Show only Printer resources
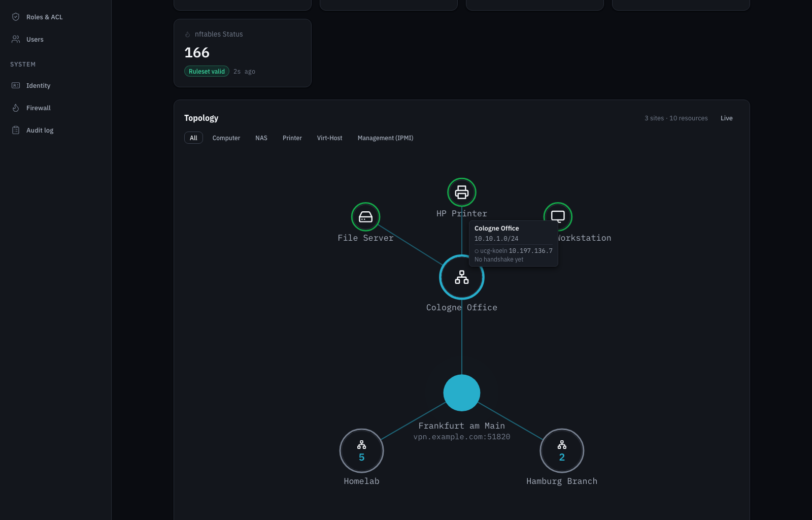This screenshot has height=520, width=812. 292,138
